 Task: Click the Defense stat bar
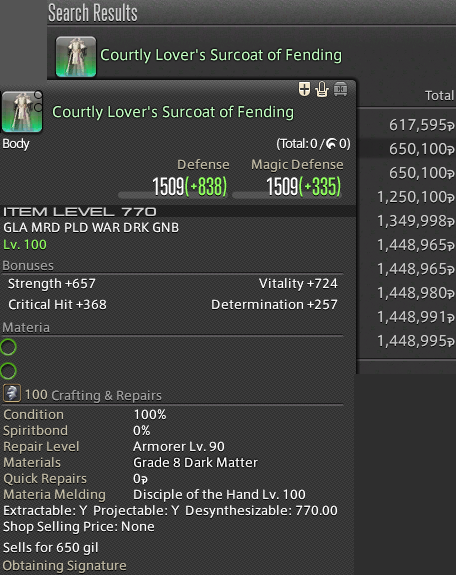pos(172,195)
